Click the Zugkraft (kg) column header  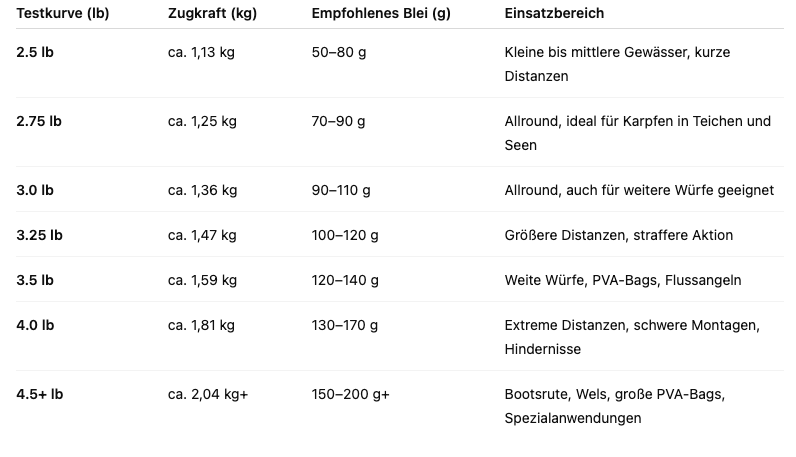click(212, 13)
